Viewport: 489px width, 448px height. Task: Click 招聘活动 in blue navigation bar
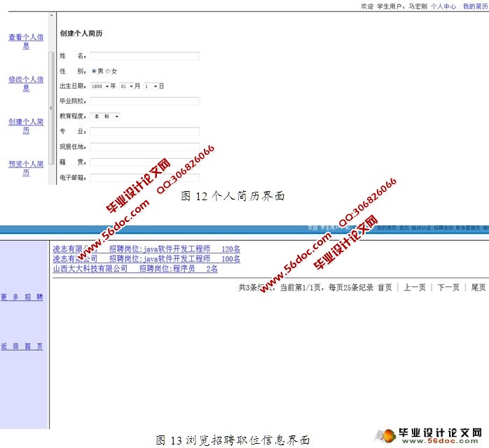443,228
